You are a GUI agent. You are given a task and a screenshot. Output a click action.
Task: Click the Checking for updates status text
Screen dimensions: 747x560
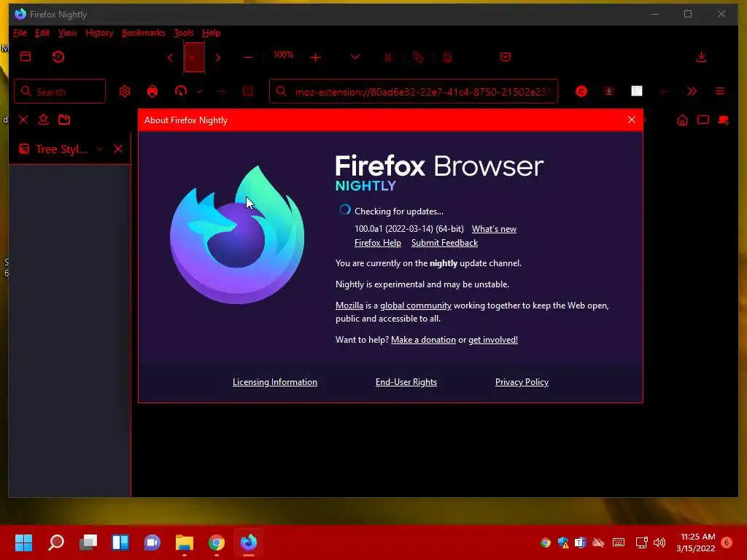(399, 211)
